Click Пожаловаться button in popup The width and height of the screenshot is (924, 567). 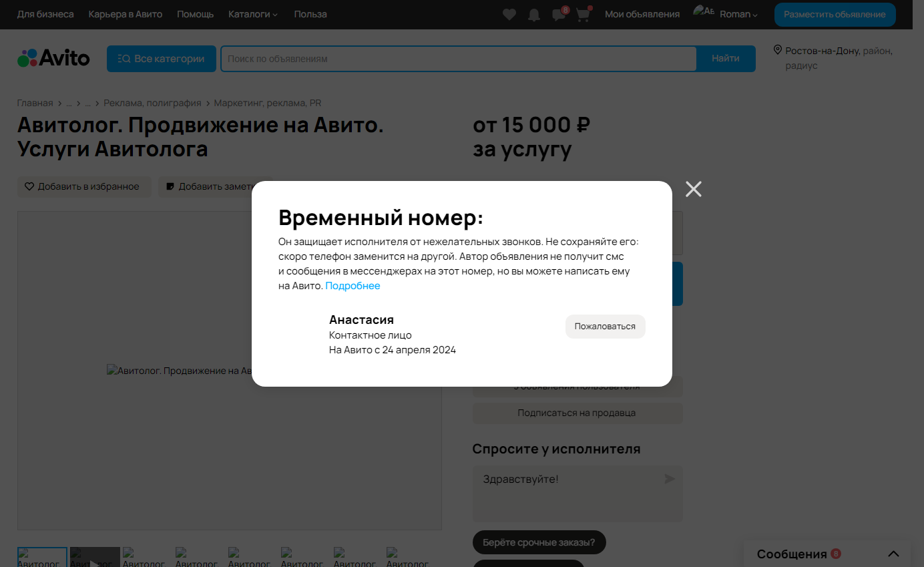point(605,327)
